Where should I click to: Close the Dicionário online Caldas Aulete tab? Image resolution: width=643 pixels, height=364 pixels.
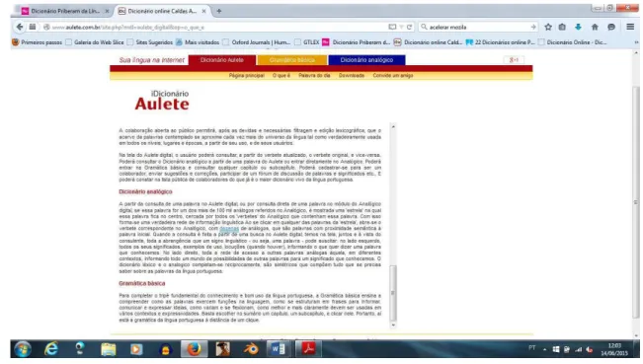point(203,12)
